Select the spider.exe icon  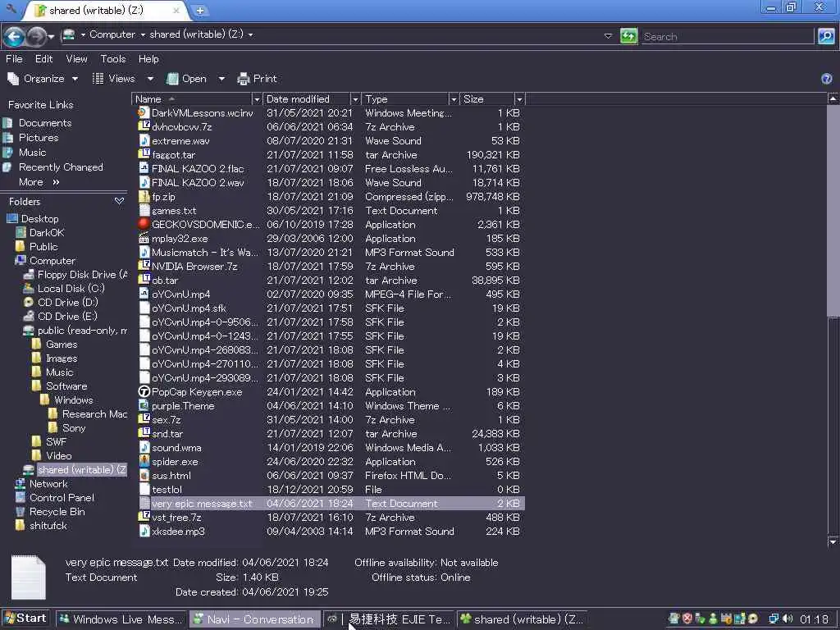(x=144, y=461)
